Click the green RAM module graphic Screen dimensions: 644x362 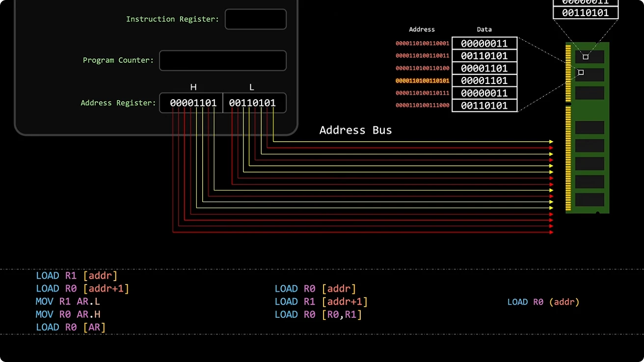pos(587,128)
